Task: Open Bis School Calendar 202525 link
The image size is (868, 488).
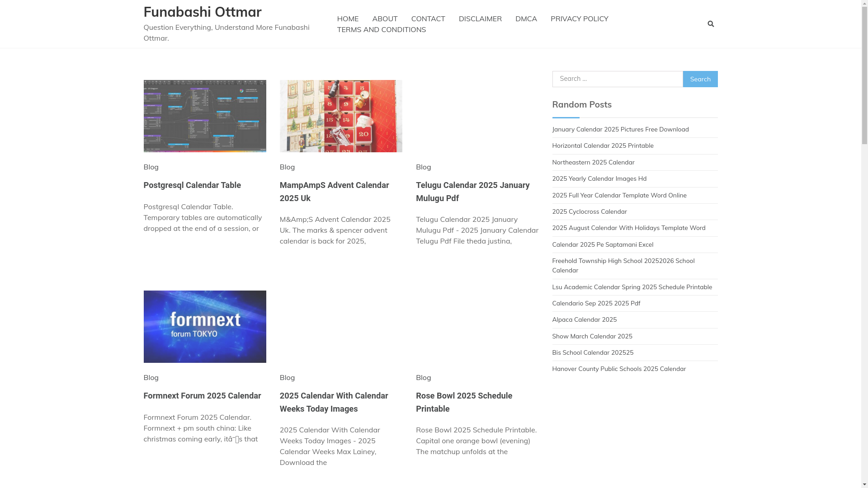Action: tap(592, 352)
